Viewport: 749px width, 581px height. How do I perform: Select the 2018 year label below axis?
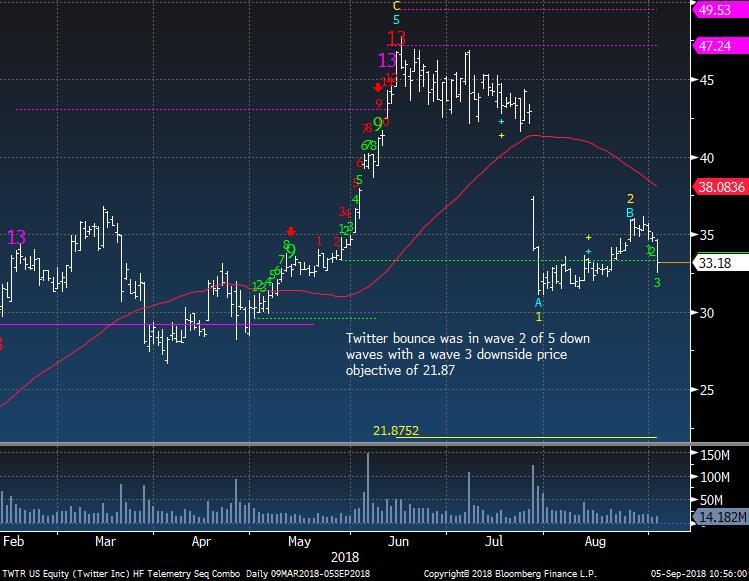click(347, 556)
